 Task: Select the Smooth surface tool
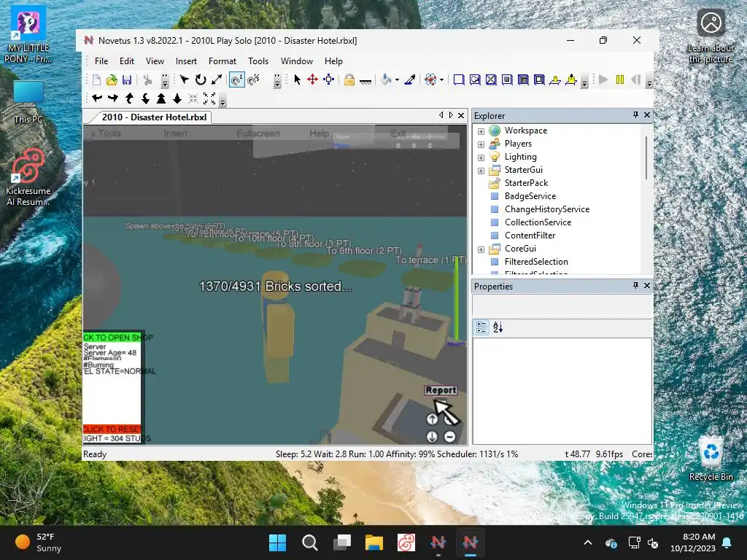(x=459, y=79)
